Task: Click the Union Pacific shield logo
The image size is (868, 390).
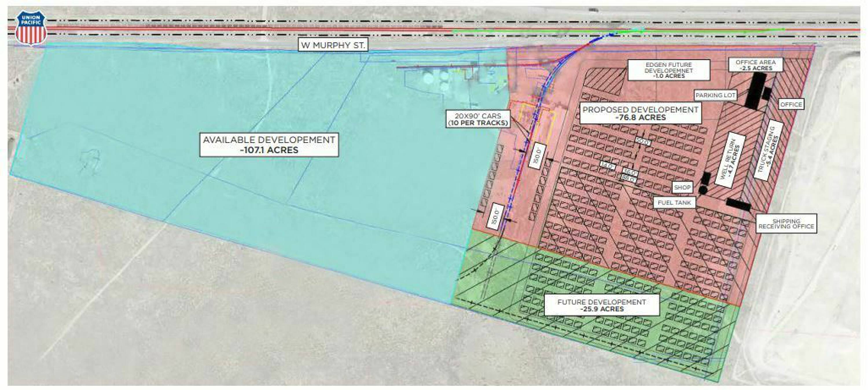Action: [31, 28]
